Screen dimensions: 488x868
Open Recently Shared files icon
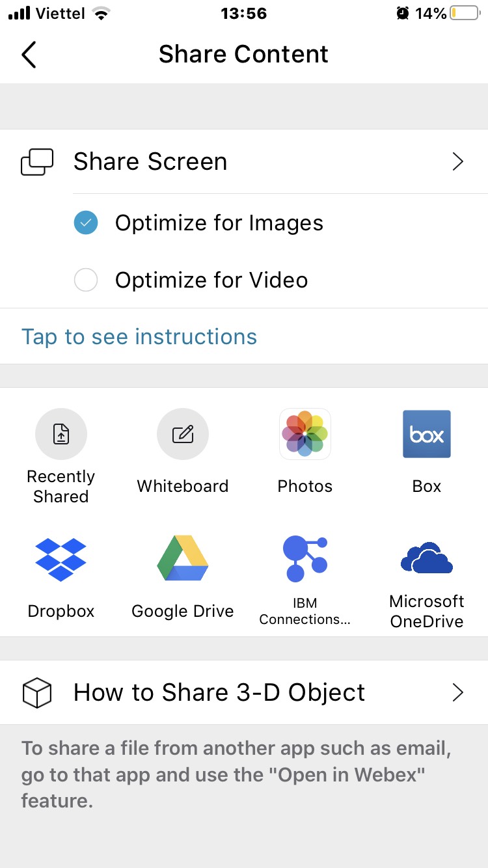coord(61,434)
